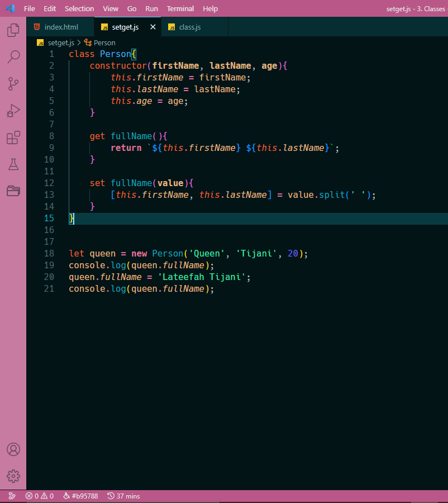This screenshot has height=503, width=448.
Task: Click the #b95788 color status item
Action: (80, 496)
